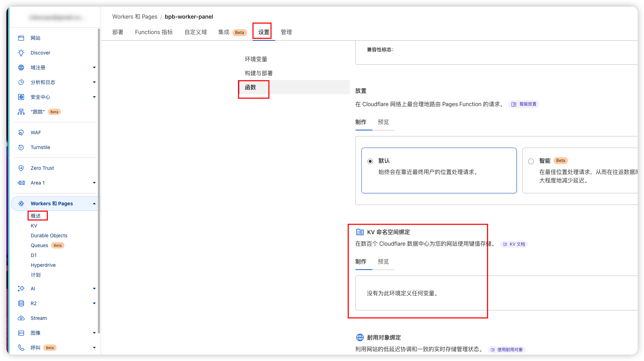Open the Stream cloud icon
The width and height of the screenshot is (644, 361).
click(21, 318)
